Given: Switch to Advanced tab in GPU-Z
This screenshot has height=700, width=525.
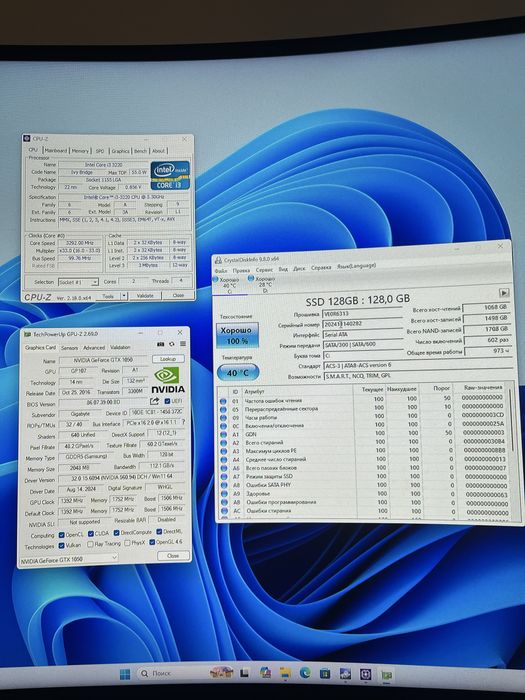Looking at the screenshot, I should (94, 347).
